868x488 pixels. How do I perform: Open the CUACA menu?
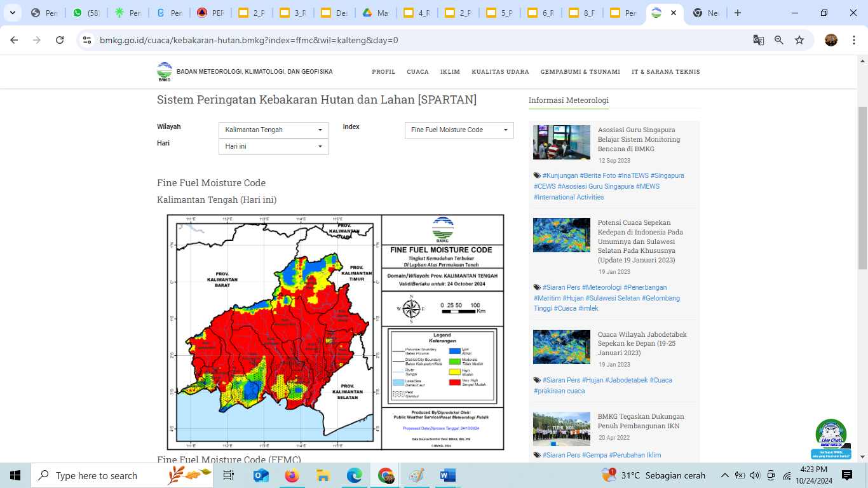tap(418, 72)
